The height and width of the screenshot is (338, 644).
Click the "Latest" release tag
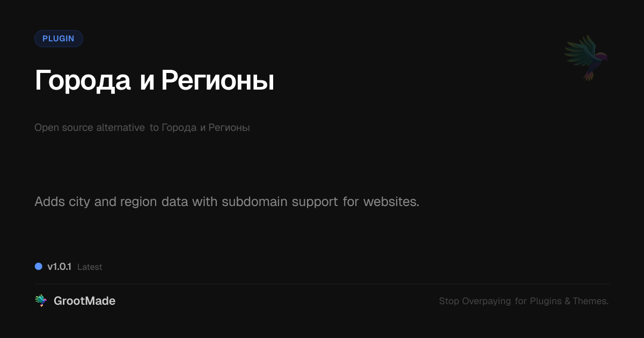tap(90, 267)
